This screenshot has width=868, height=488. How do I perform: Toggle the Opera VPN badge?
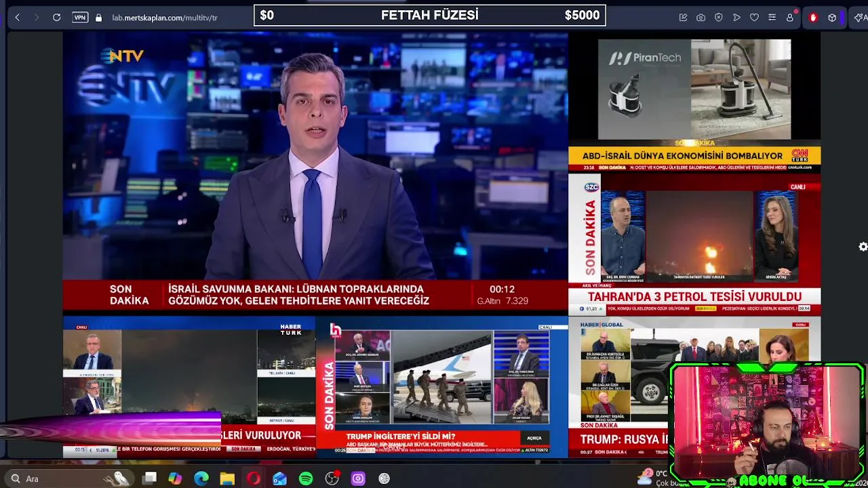(80, 18)
